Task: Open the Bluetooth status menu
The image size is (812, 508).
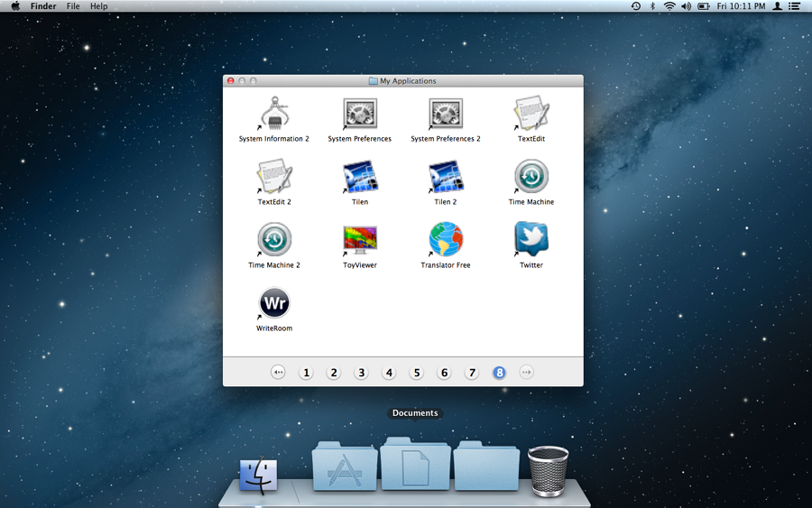Action: [652, 6]
